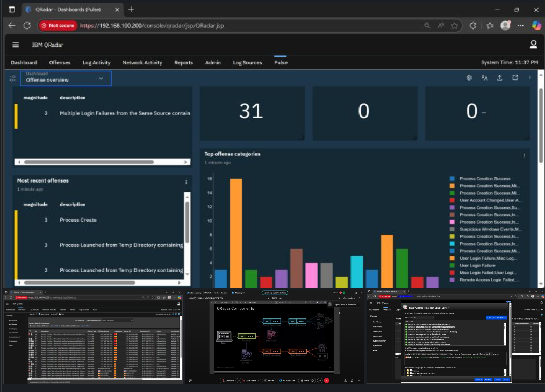Screen dimensions: 545x392
Task: Click right arrow of top widget scrollbar
Action: coord(185,162)
